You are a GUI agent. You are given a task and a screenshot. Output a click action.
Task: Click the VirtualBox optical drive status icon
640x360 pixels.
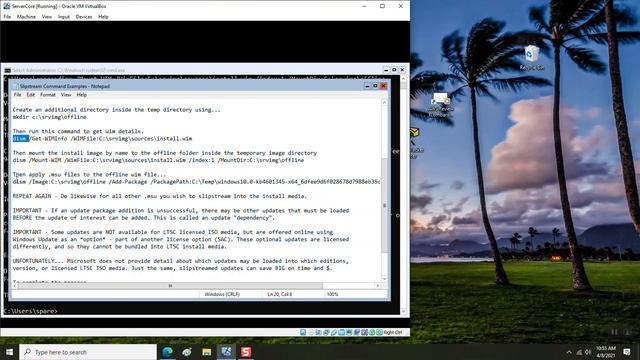(311, 332)
